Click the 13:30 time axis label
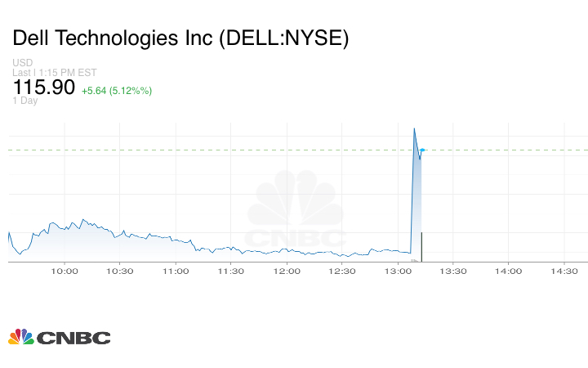Screen dimensions: 588x368 (x=453, y=271)
